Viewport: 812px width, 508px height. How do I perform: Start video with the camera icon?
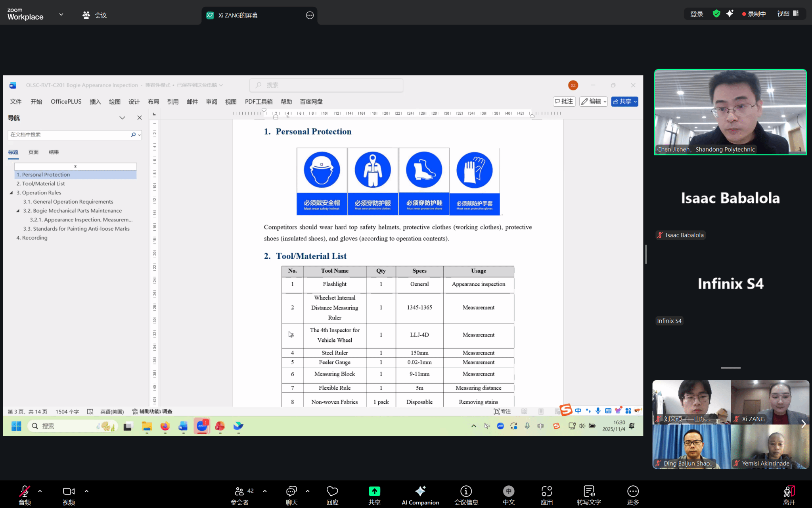click(69, 491)
